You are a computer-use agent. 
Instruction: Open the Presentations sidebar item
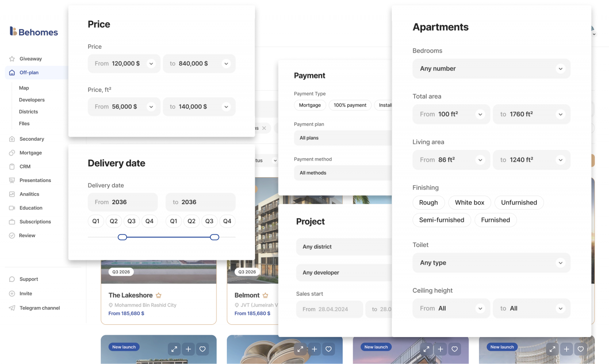35,180
